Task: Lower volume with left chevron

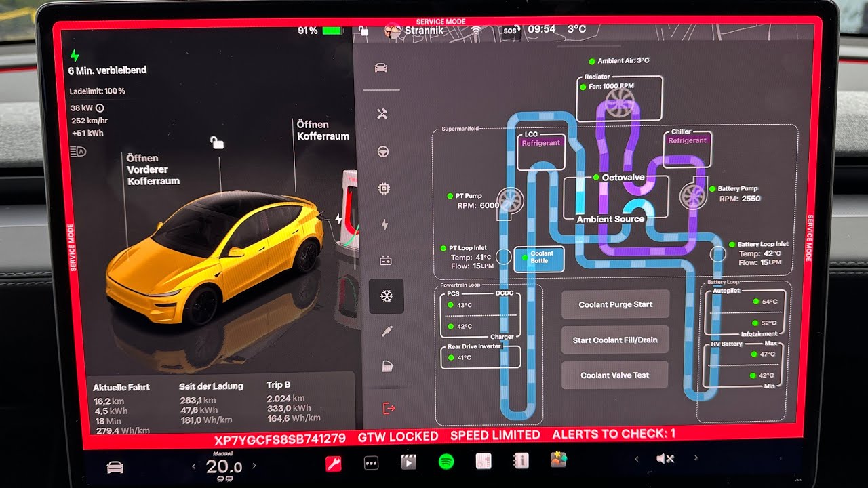Action: tap(635, 459)
